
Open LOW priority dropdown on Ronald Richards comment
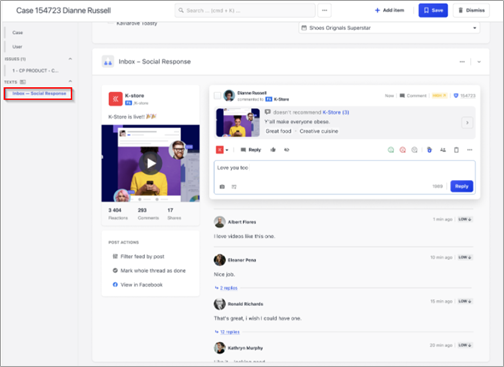click(x=465, y=301)
